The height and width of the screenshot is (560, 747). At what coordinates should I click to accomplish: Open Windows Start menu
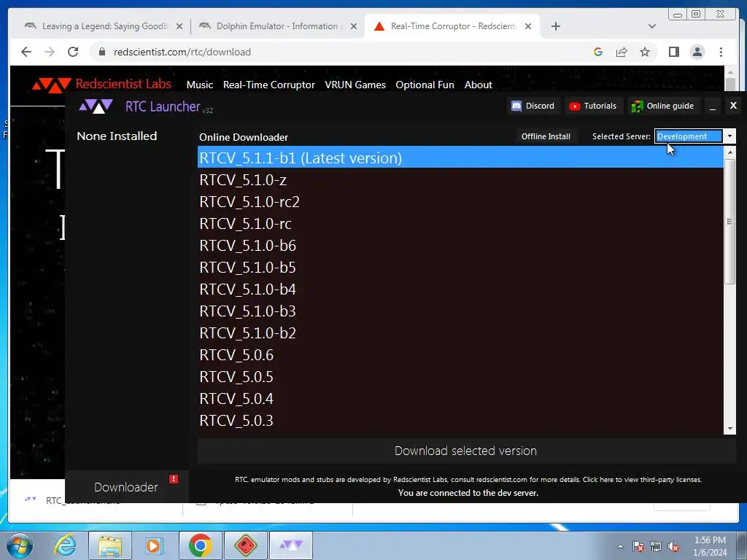(x=20, y=545)
